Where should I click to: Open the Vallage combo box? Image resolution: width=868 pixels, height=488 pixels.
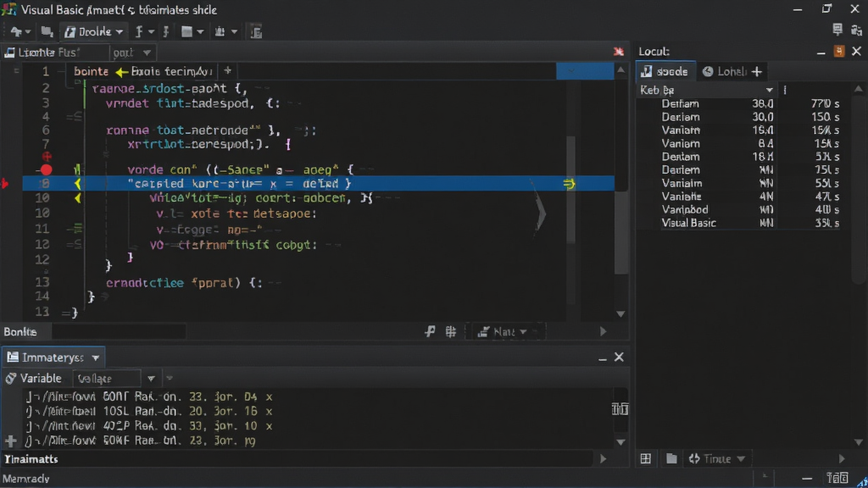point(115,379)
